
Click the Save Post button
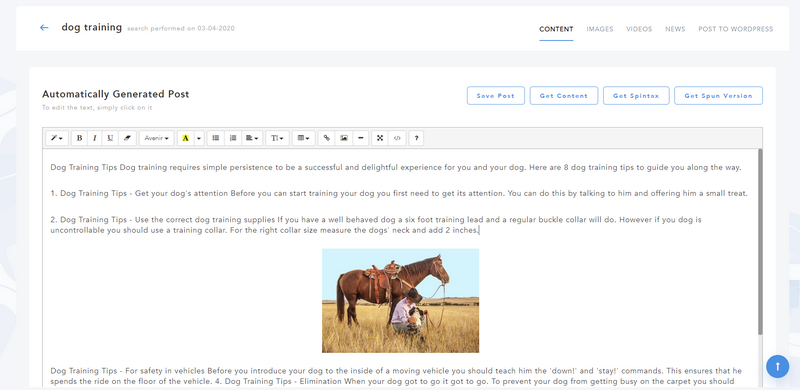point(496,95)
